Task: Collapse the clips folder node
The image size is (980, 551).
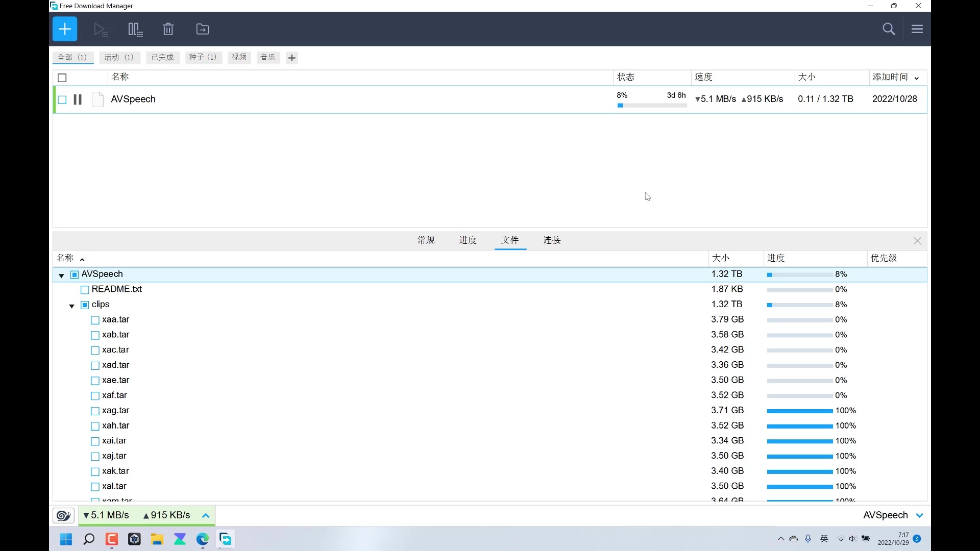Action: pyautogui.click(x=71, y=306)
